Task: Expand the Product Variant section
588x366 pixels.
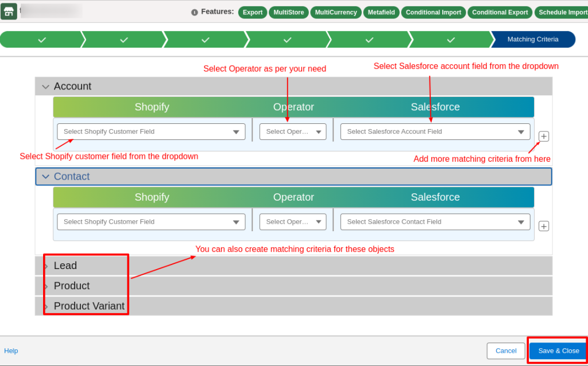Action: point(293,306)
